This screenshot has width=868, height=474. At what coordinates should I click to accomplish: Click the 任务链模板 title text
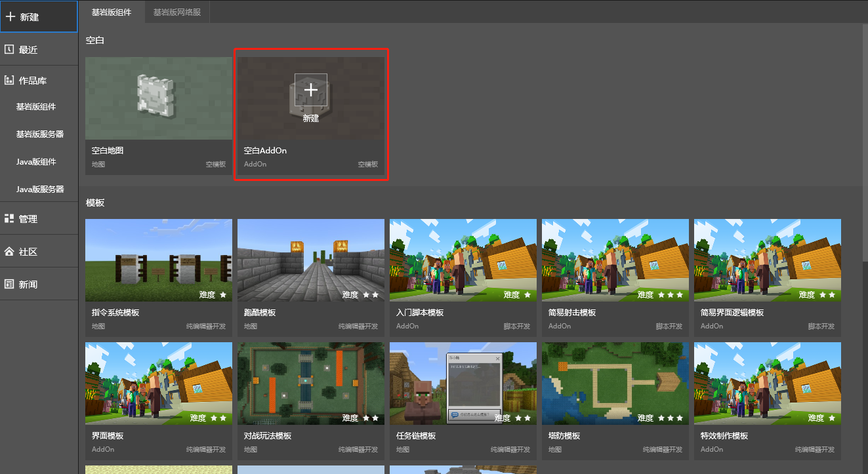point(416,436)
